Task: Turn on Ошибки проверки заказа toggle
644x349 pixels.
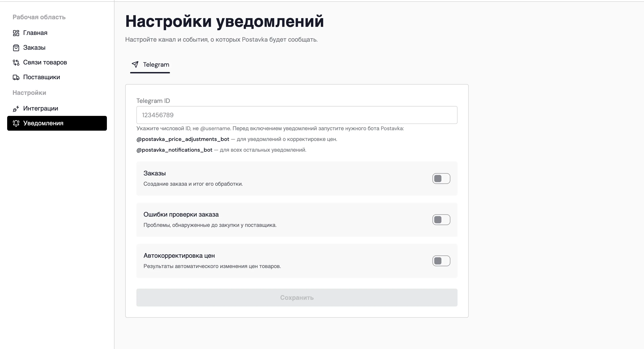Action: (441, 220)
